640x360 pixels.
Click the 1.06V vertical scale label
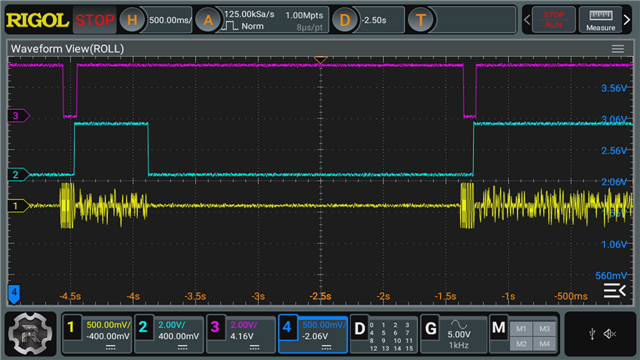pos(614,244)
